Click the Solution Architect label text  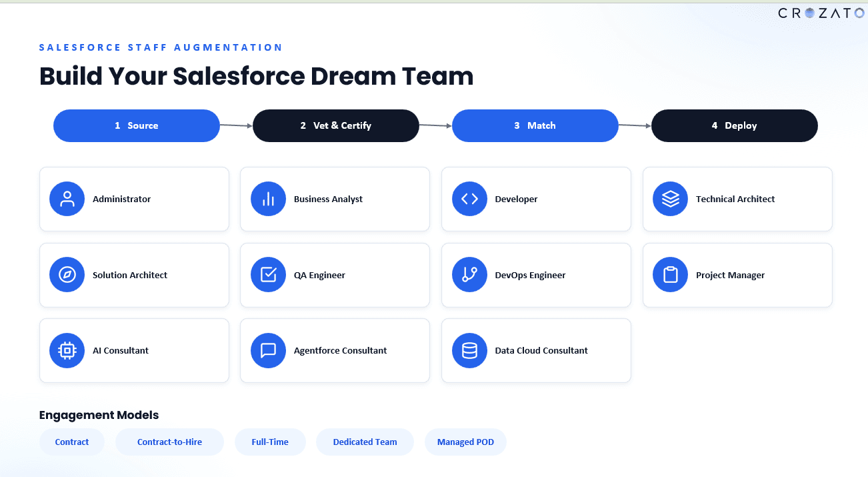[130, 275]
